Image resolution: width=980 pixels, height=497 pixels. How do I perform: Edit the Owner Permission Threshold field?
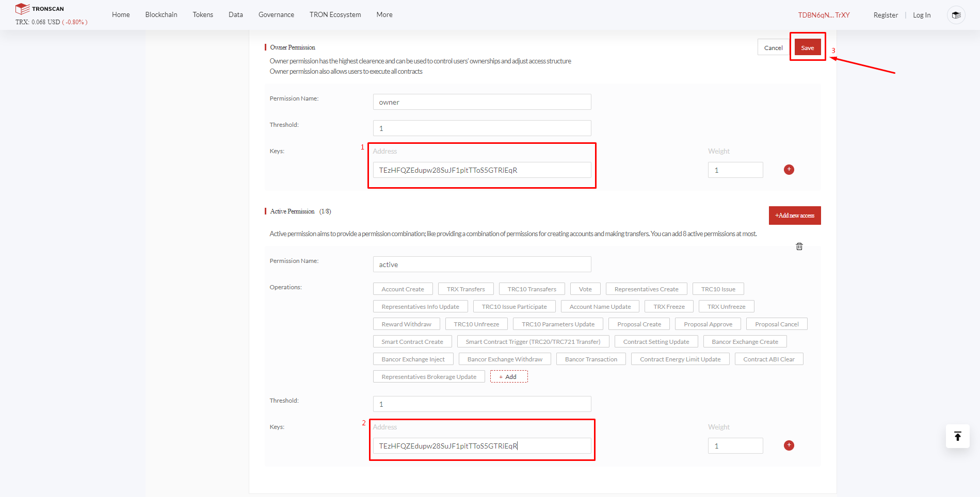[x=482, y=128]
